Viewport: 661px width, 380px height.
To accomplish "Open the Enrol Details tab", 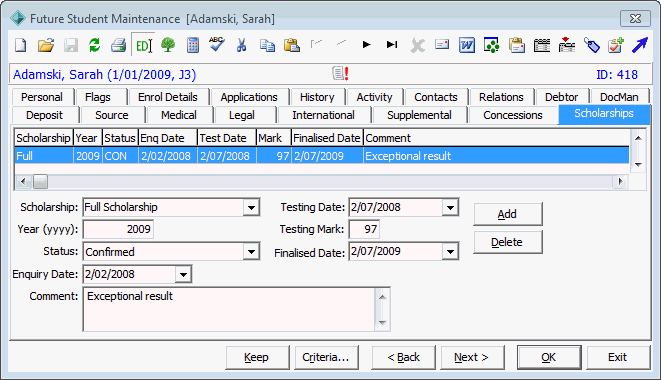I will 168,97.
